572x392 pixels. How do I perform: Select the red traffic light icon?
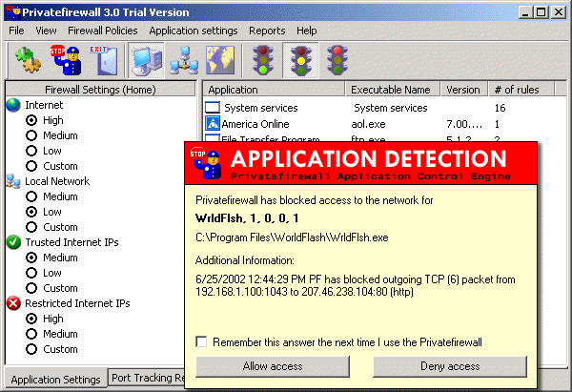(x=337, y=60)
